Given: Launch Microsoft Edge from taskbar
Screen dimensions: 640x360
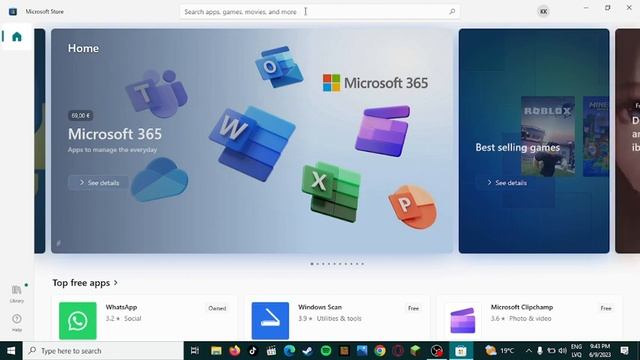Looking at the screenshot, I should (x=289, y=351).
